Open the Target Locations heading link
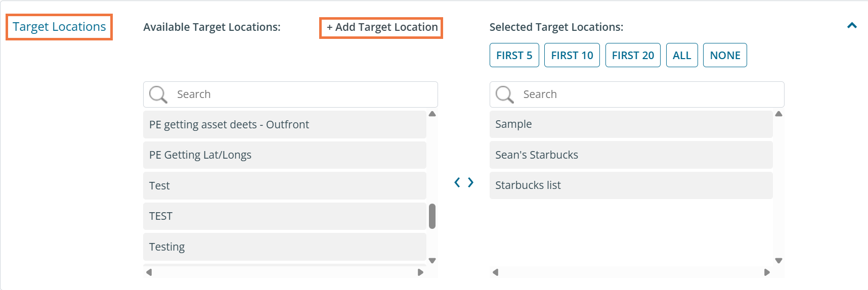868x290 pixels. (x=59, y=27)
